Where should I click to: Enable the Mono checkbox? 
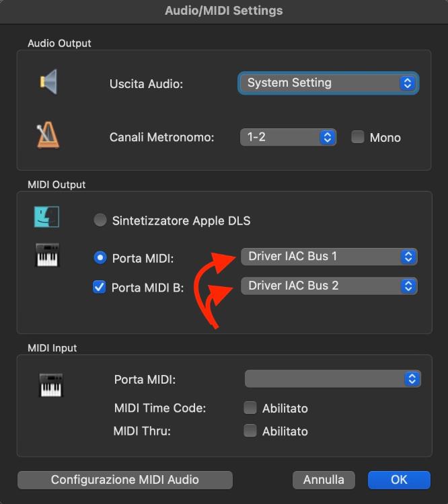point(358,137)
